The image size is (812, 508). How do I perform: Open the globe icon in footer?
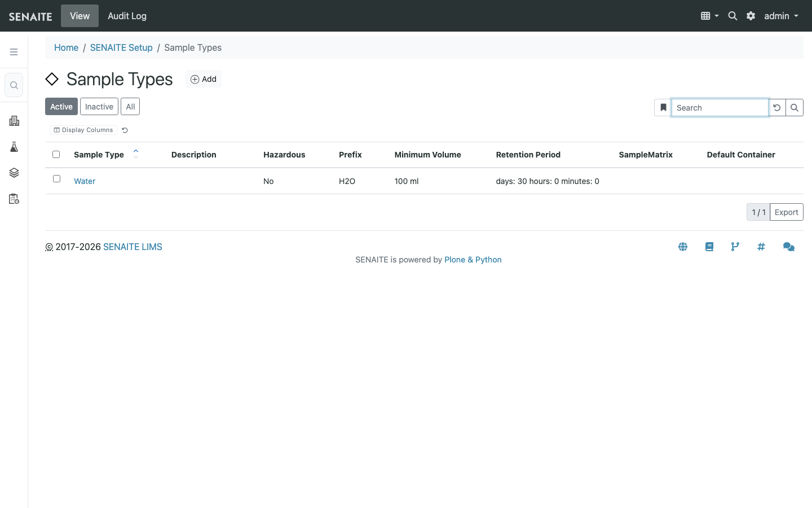683,247
